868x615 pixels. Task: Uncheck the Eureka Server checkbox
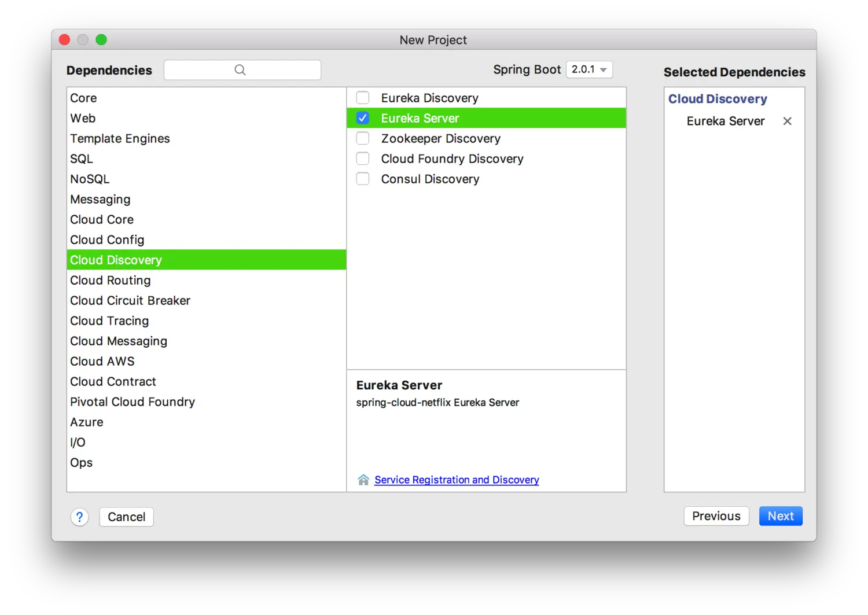pos(363,118)
